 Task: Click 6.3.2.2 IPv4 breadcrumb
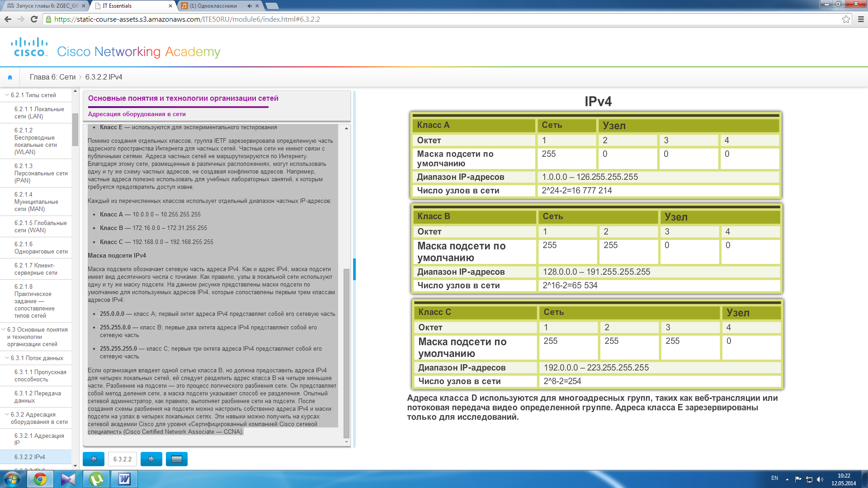tap(104, 77)
